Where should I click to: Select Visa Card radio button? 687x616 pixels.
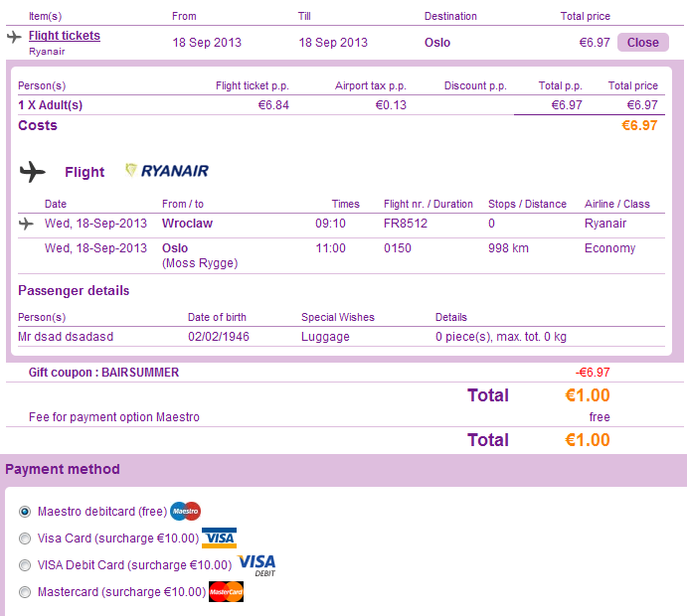(25, 539)
